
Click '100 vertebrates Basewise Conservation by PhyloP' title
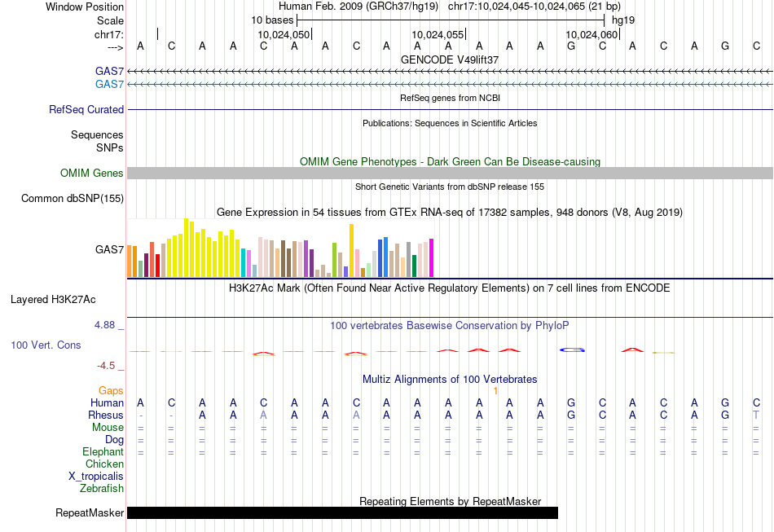tap(450, 325)
